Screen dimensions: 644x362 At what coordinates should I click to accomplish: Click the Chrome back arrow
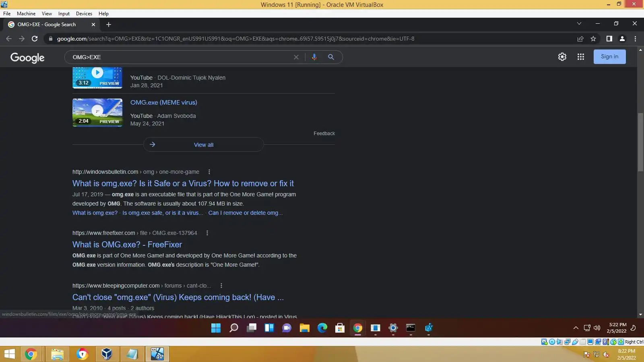click(9, 39)
